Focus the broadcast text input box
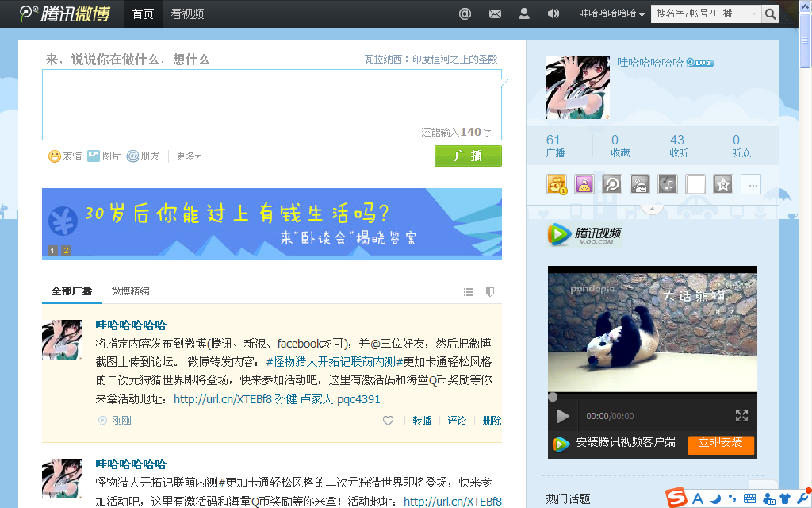The image size is (812, 508). click(272, 105)
